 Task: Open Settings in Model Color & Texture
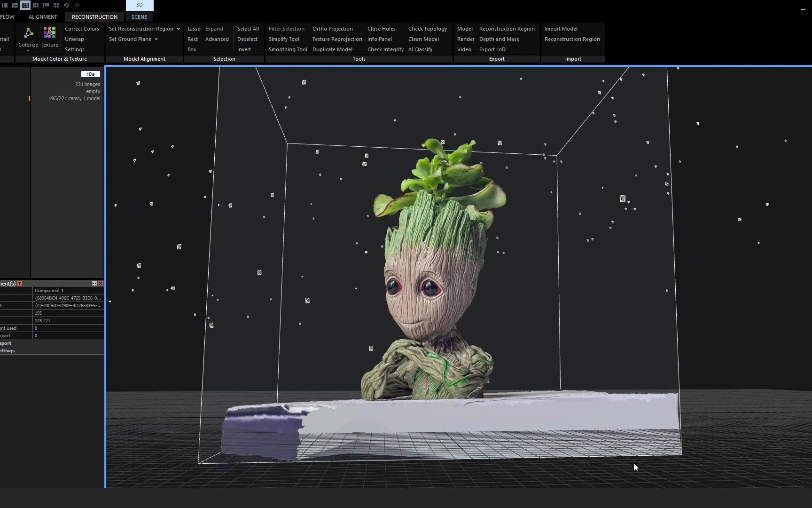[75, 49]
